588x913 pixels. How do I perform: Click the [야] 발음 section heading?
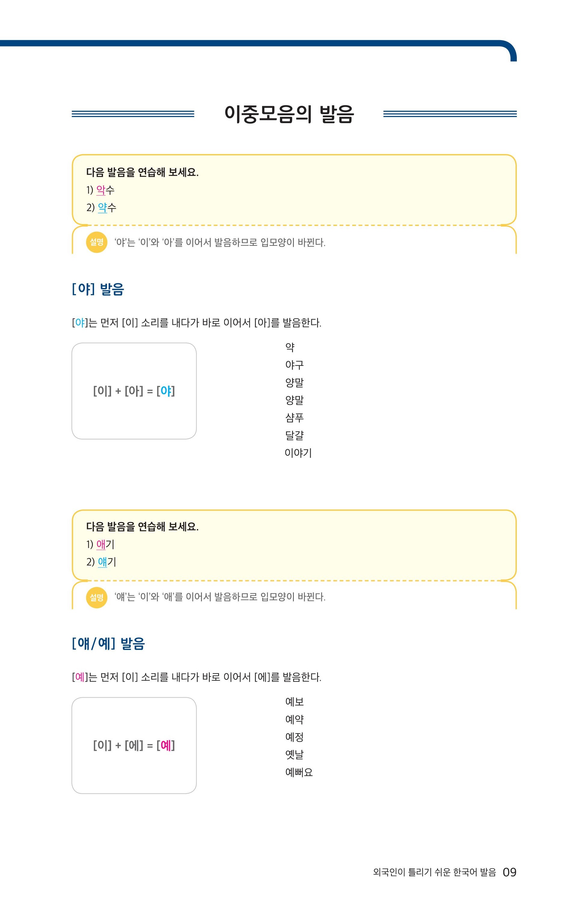pos(98,289)
